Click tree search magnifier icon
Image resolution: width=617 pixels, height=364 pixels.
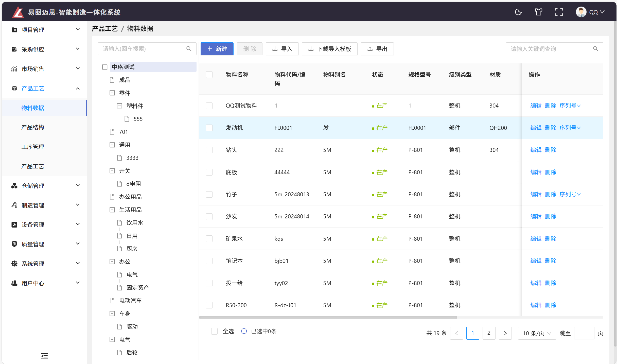pos(189,49)
